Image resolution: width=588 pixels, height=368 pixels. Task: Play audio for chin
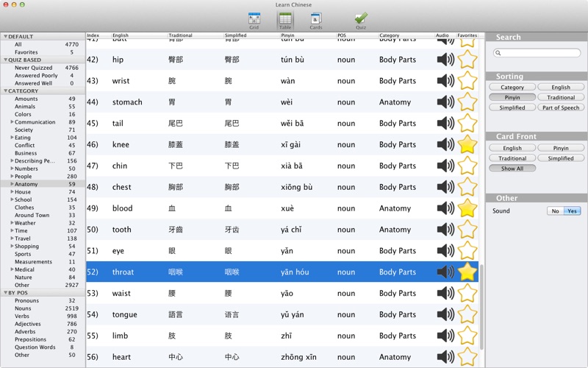pyautogui.click(x=445, y=166)
